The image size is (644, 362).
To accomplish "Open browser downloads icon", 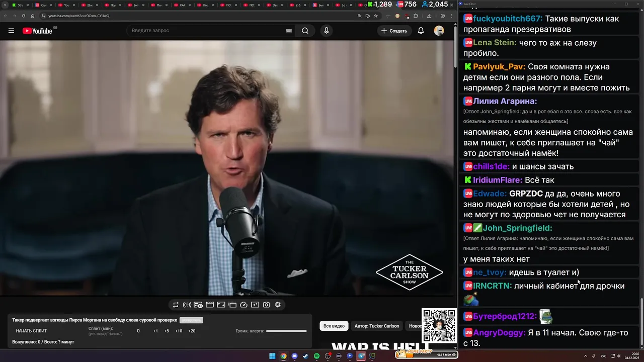I will [429, 16].
